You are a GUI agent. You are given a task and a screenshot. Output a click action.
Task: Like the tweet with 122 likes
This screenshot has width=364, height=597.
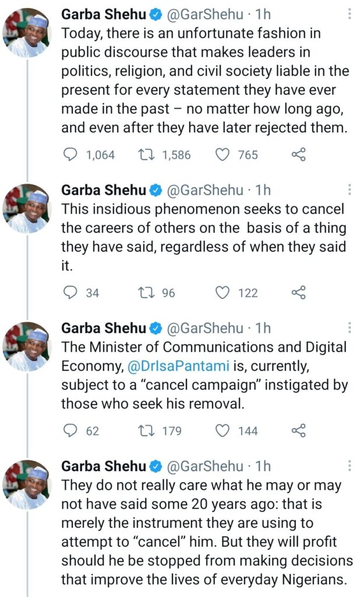[222, 293]
